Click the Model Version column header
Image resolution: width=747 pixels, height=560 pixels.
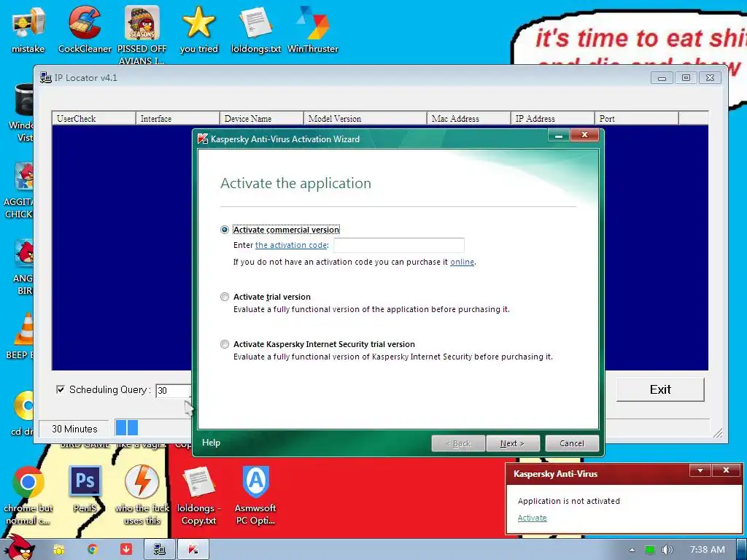365,119
